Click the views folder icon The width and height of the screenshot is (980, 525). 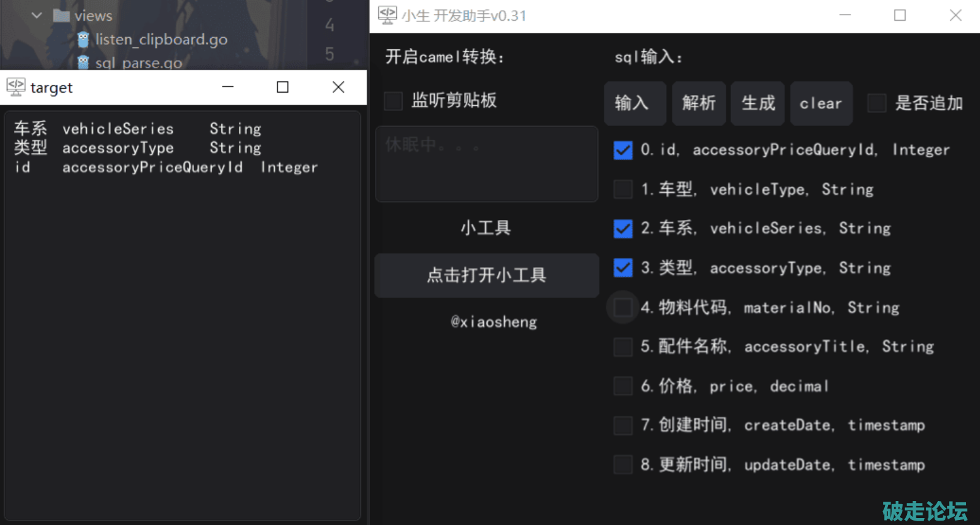61,16
